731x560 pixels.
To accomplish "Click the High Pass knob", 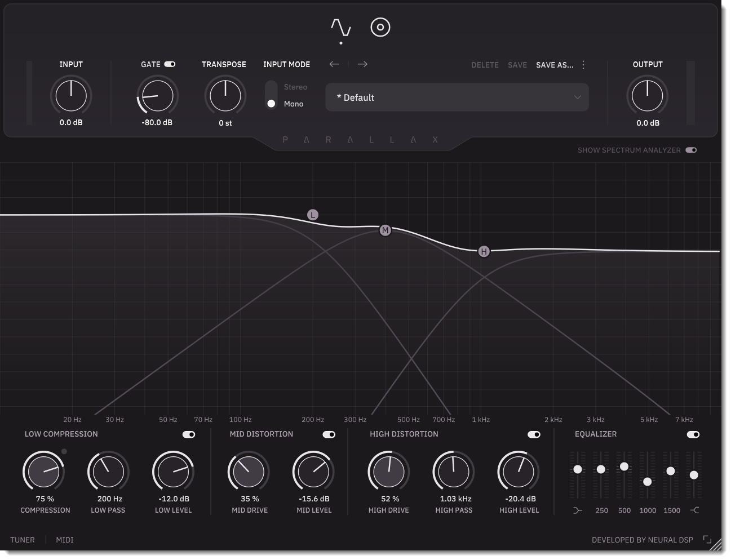I will pyautogui.click(x=453, y=472).
